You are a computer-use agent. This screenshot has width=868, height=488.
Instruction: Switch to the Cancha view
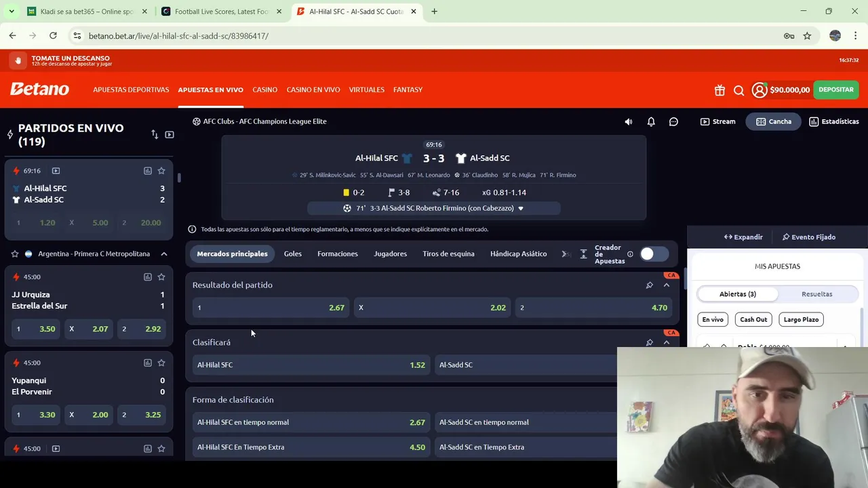tap(773, 122)
